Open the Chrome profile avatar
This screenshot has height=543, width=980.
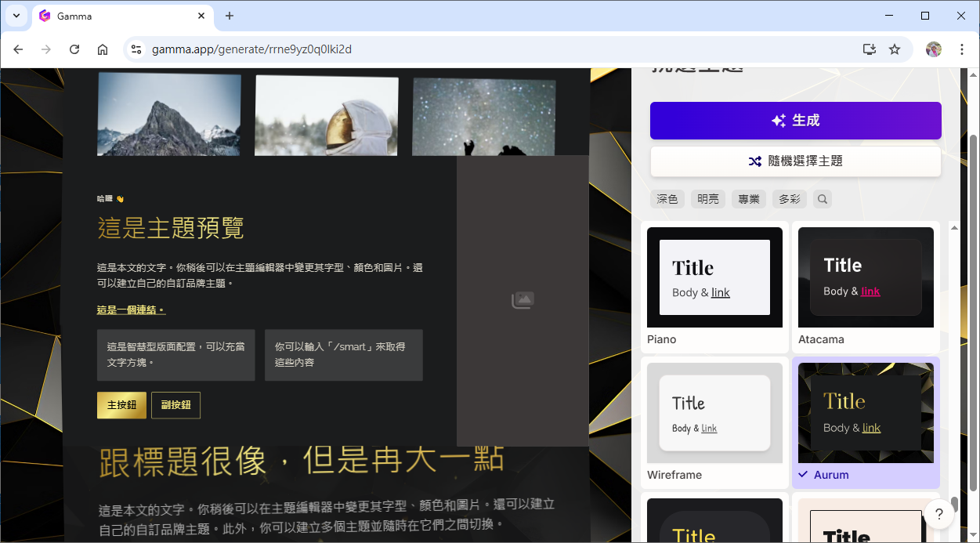tap(933, 49)
